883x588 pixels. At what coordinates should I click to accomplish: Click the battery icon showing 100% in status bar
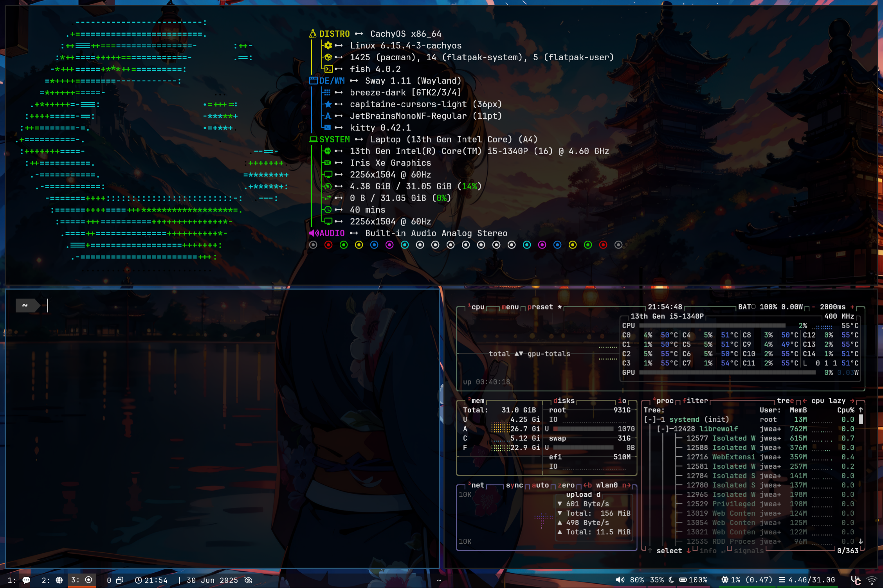coord(683,580)
